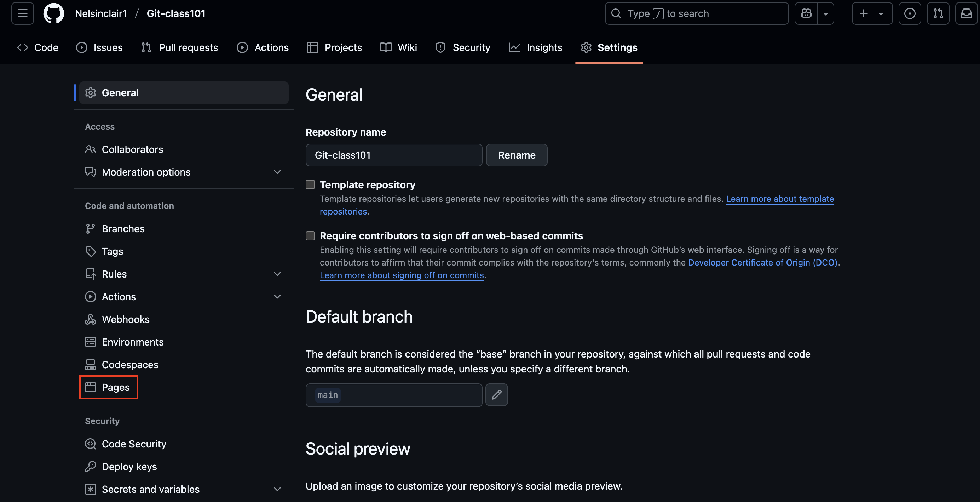Click the Environments server icon
The height and width of the screenshot is (502, 980).
click(91, 342)
